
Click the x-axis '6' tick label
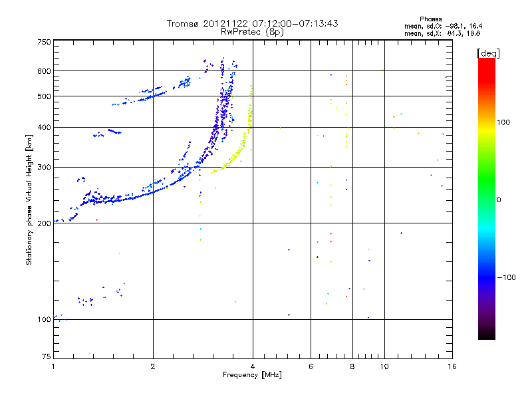click(311, 366)
